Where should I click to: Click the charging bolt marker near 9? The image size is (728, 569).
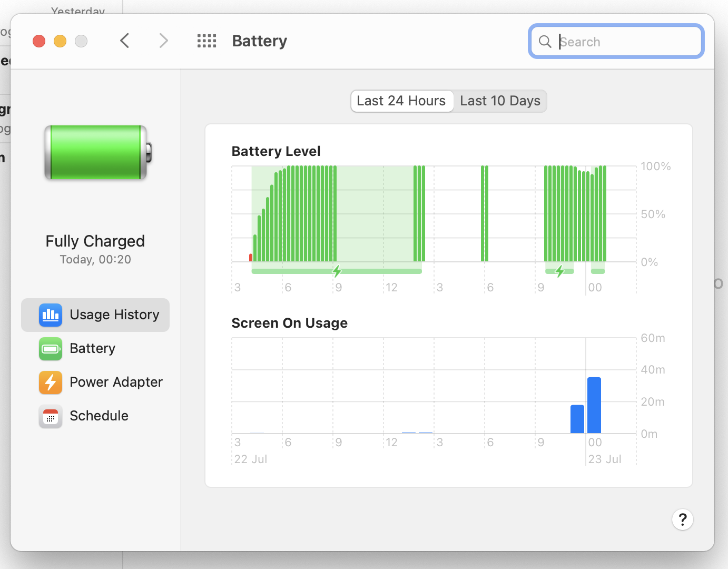point(337,271)
